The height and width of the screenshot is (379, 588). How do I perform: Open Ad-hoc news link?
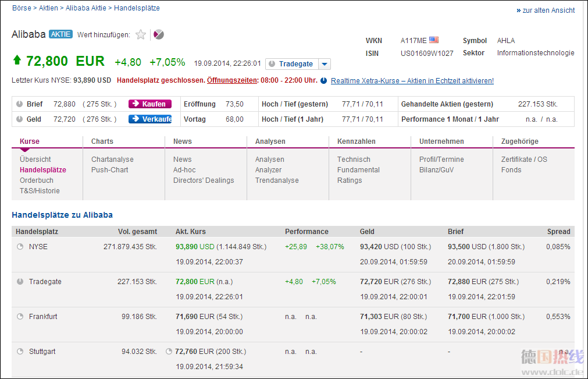point(184,169)
